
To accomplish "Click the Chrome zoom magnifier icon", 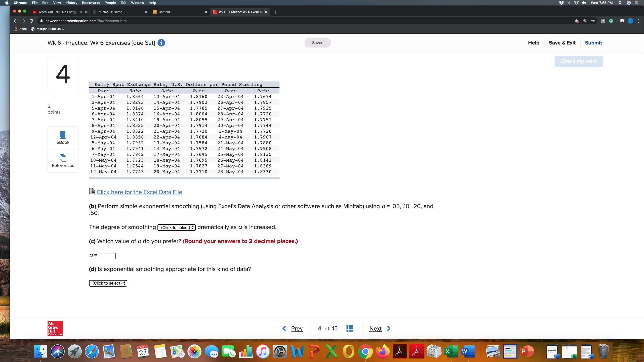I will [585, 21].
